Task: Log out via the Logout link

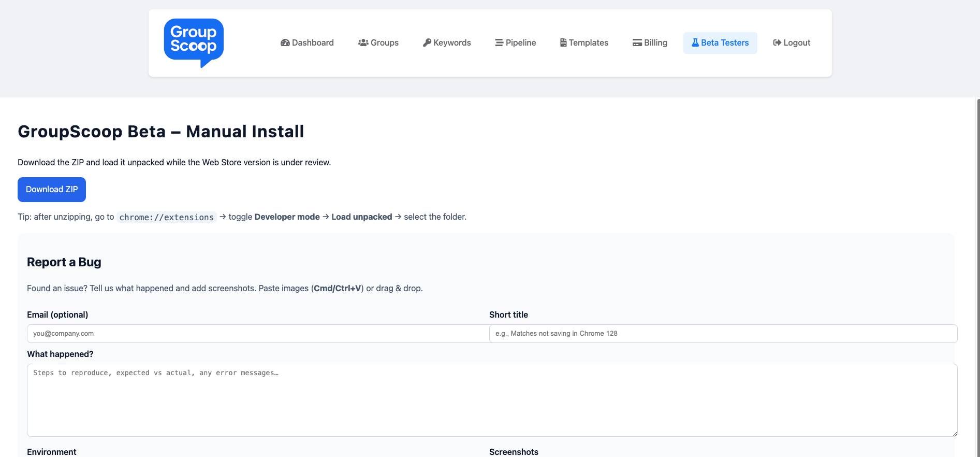Action: (792, 43)
